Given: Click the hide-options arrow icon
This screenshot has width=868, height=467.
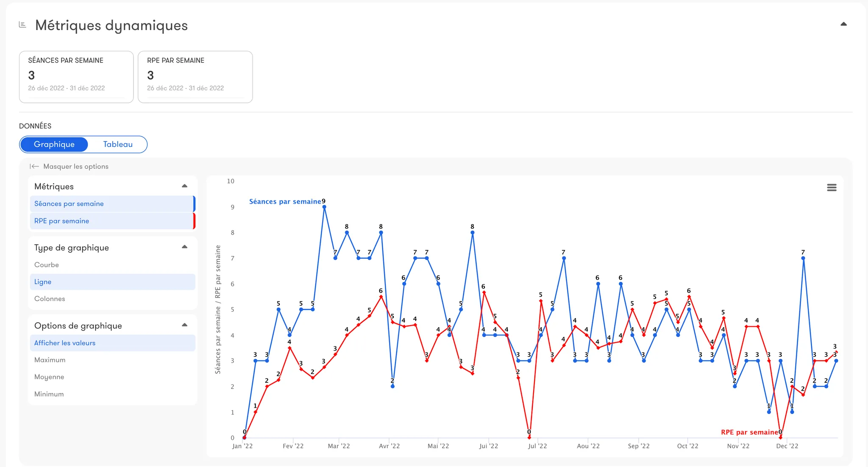Looking at the screenshot, I should coord(34,166).
